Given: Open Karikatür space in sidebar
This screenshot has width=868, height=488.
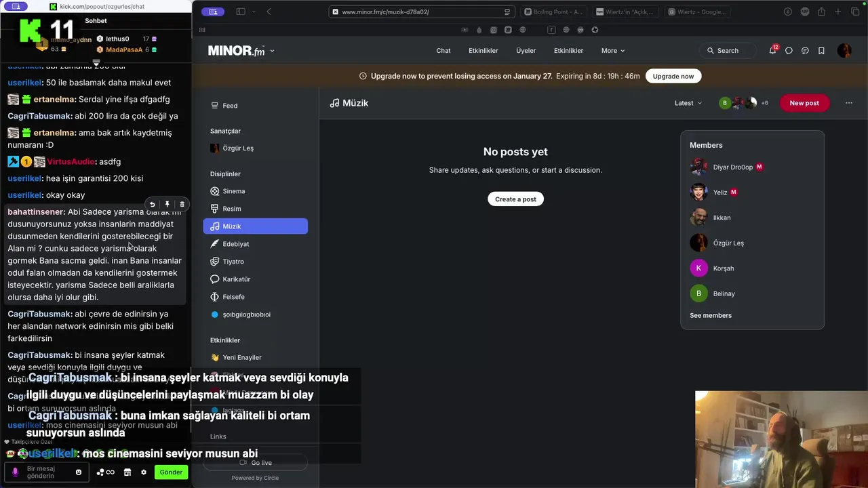Looking at the screenshot, I should point(255,279).
